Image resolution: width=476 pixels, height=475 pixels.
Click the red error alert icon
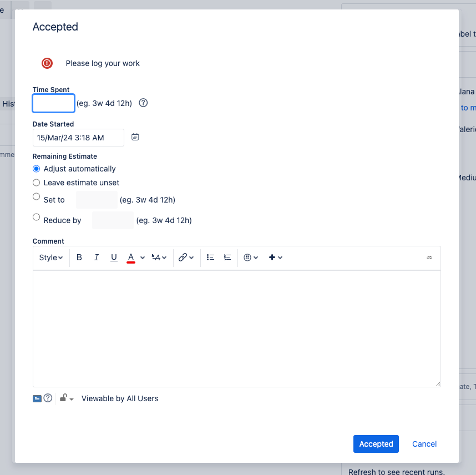click(47, 63)
